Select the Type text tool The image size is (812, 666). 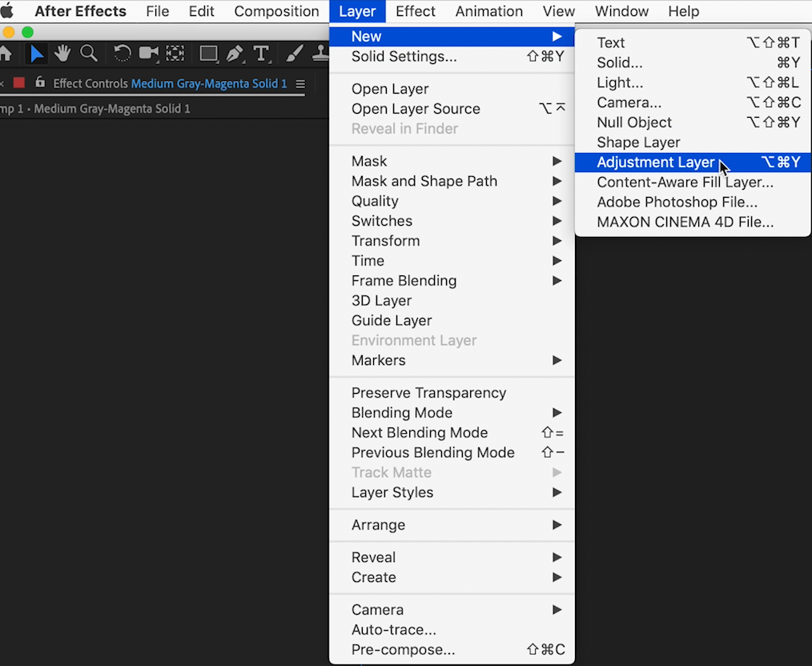[261, 54]
